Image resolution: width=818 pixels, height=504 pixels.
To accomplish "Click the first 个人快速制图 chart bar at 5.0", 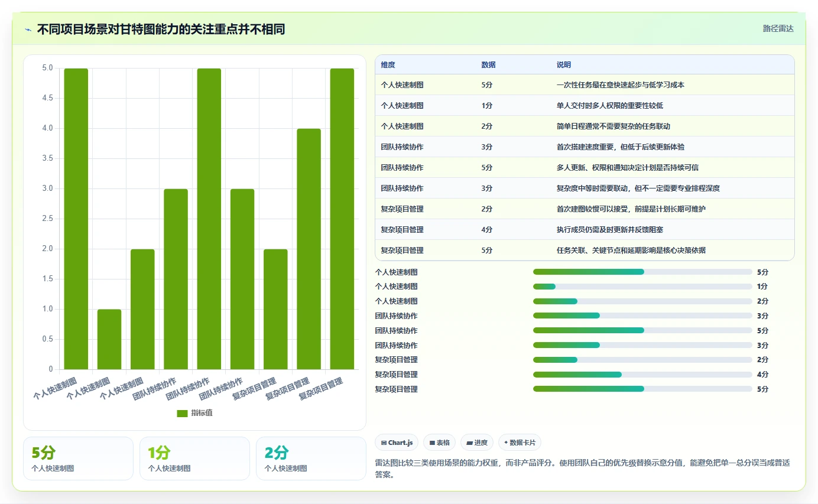I will (76, 219).
